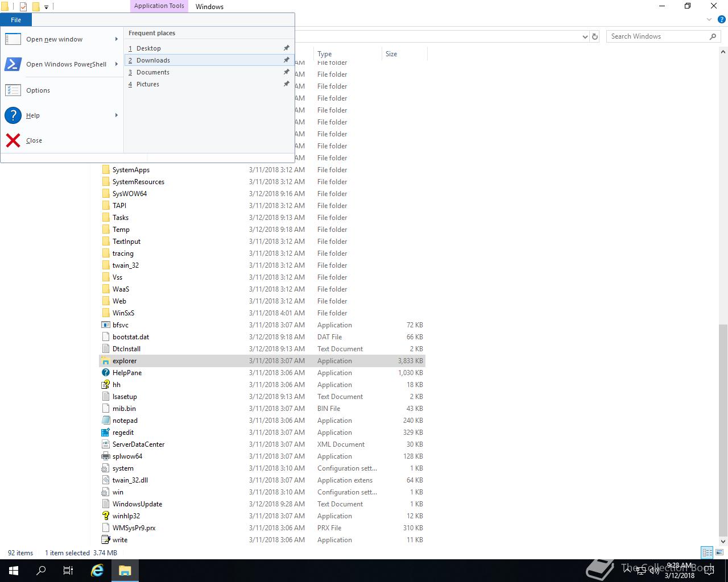
Task: Click the red X Close icon
Action: pos(13,140)
